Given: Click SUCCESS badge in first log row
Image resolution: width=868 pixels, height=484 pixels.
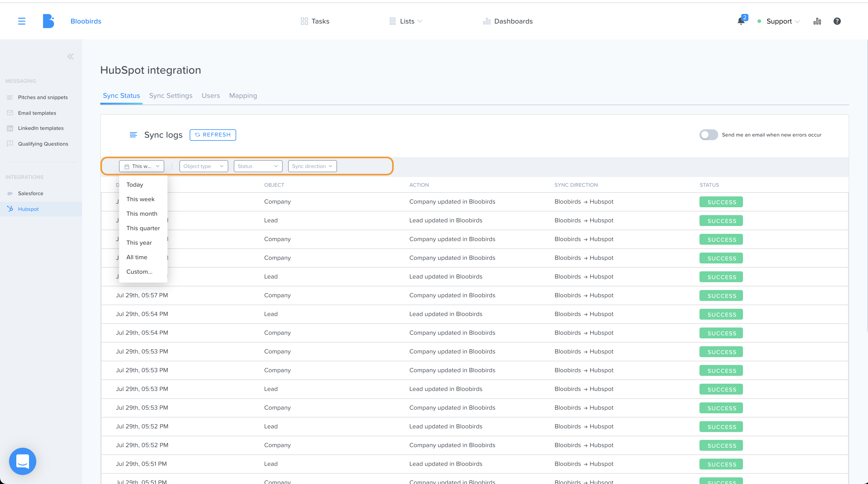Looking at the screenshot, I should pos(721,202).
